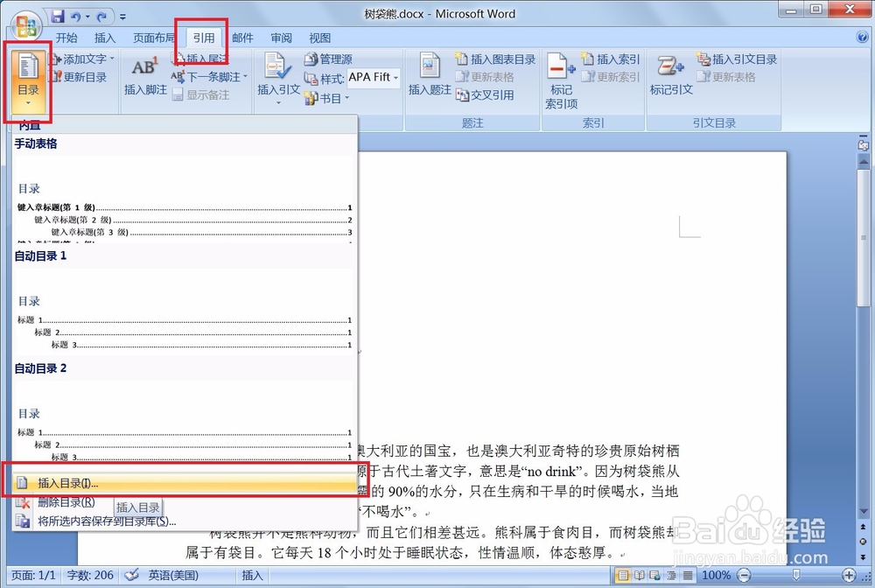
Task: Open the 插入 ribbon tab
Action: [105, 38]
